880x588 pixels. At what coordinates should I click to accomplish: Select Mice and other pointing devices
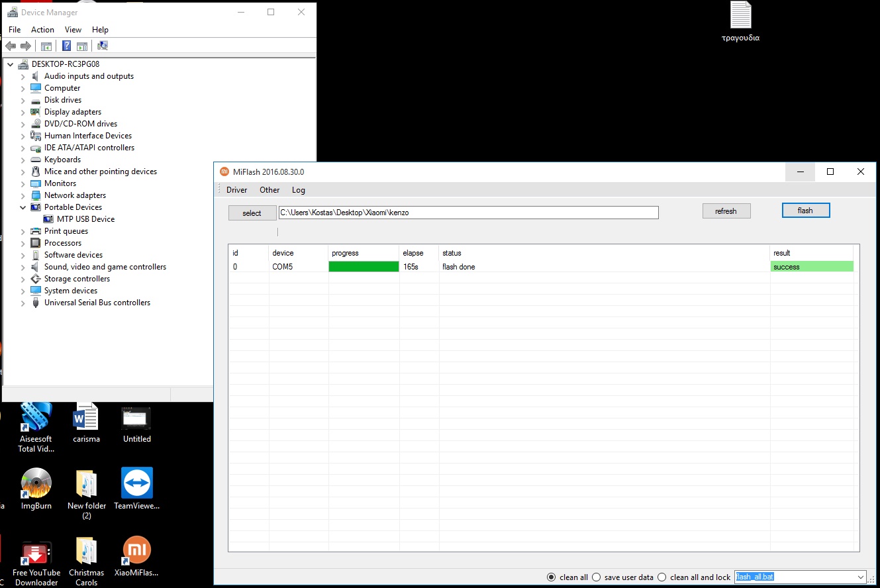tap(101, 171)
